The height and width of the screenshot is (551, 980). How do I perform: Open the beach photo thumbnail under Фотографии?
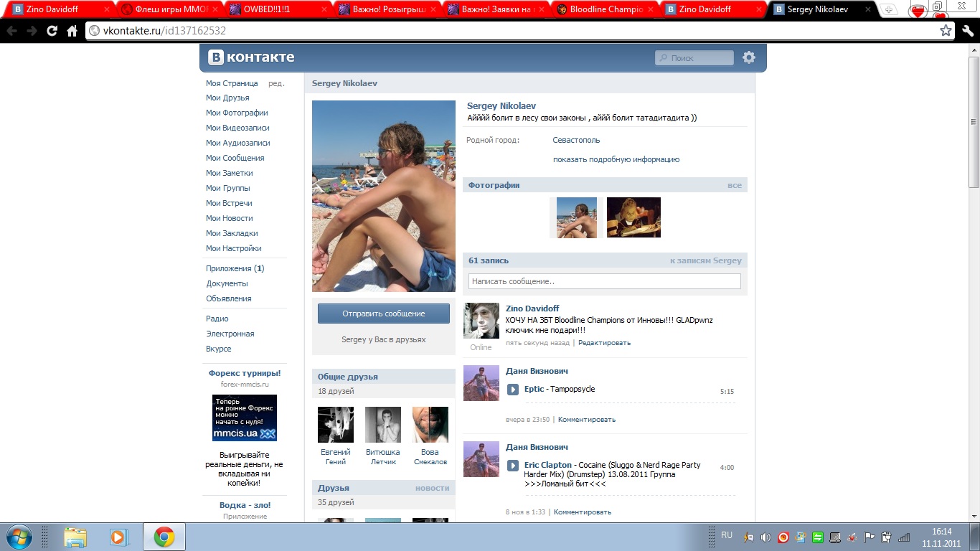(x=577, y=217)
